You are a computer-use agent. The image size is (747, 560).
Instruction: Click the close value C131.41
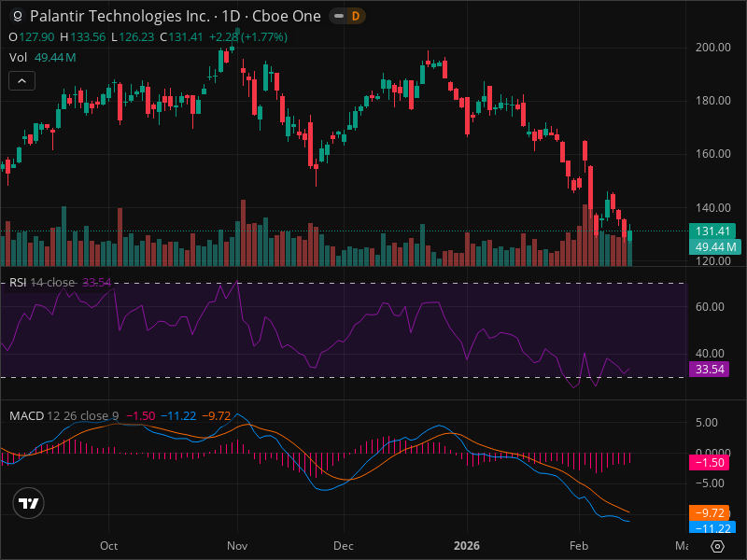point(181,37)
